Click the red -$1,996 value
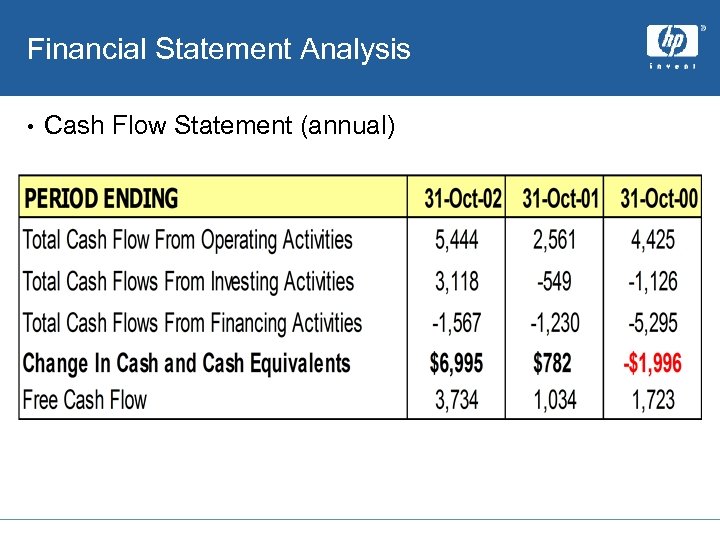The width and height of the screenshot is (720, 540). tap(653, 362)
